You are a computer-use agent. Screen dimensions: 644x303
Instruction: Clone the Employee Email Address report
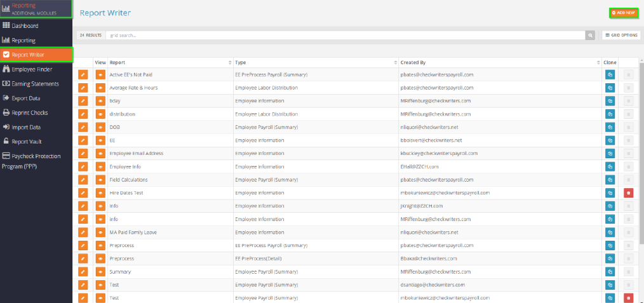(610, 154)
